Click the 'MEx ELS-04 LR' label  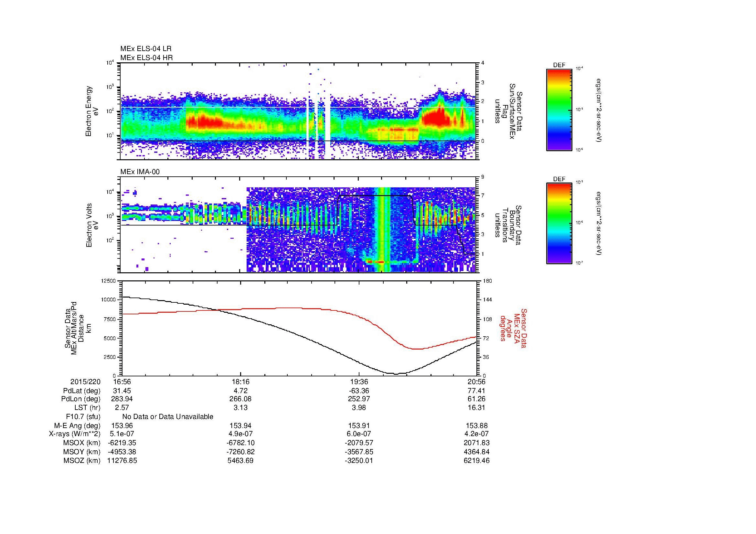point(146,49)
